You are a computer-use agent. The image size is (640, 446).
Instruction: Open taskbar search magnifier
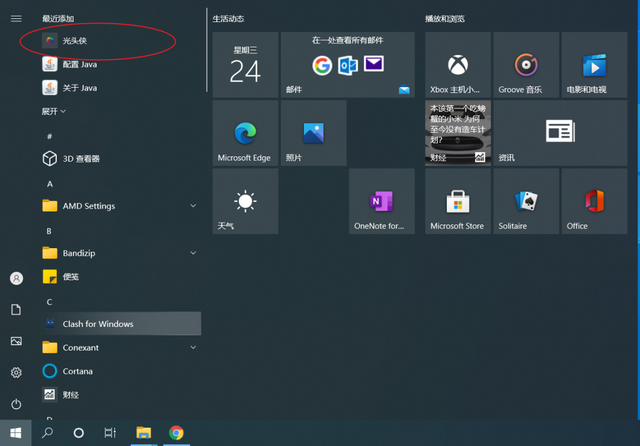(47, 433)
